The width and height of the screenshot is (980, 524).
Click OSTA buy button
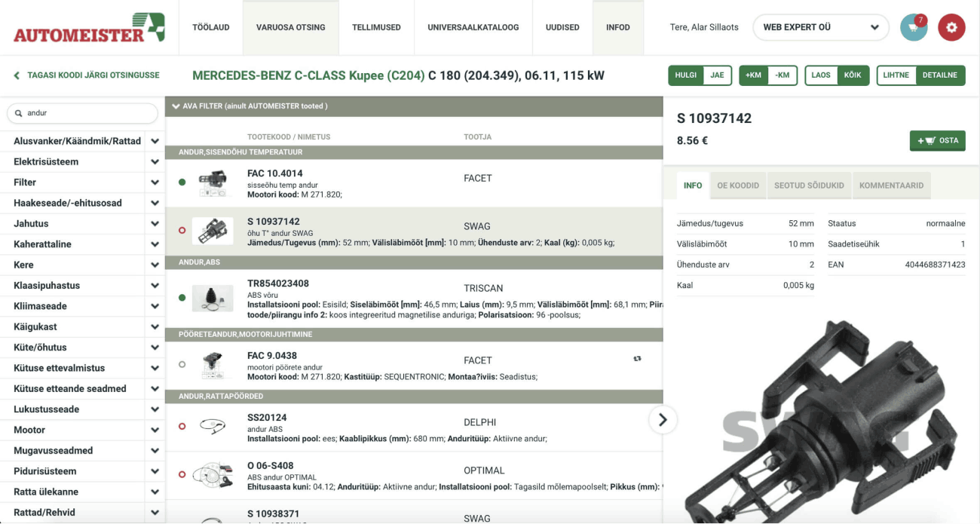point(937,141)
